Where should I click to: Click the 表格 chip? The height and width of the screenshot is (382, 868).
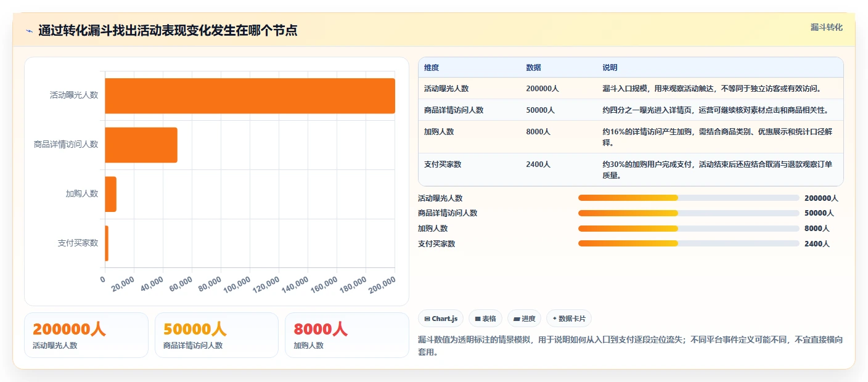pos(486,319)
